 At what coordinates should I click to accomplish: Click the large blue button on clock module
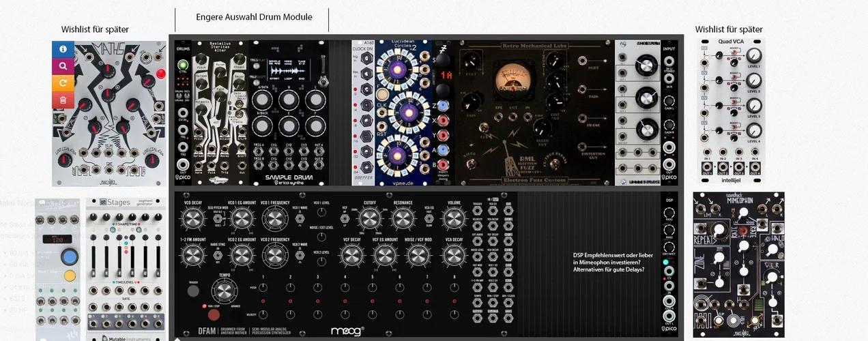tap(68, 257)
